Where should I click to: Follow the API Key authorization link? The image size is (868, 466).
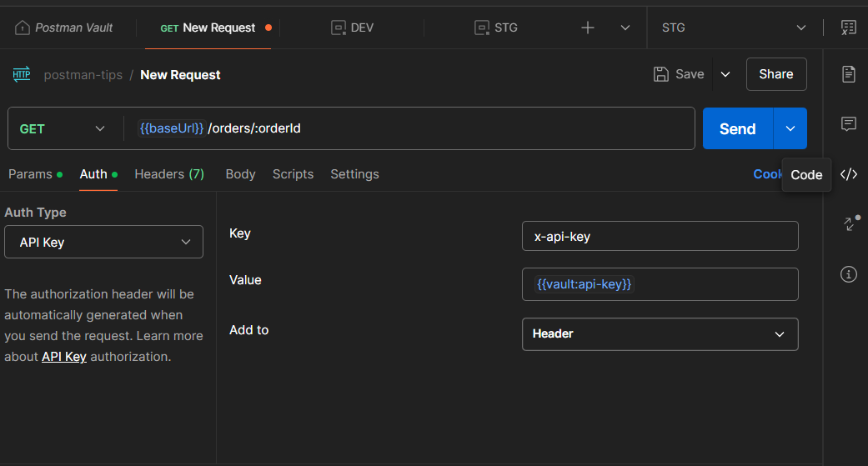pos(64,357)
